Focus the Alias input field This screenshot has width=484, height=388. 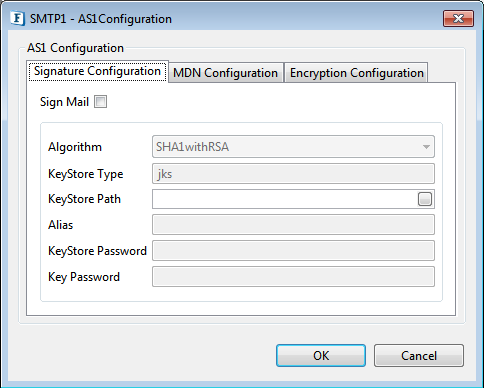(293, 225)
